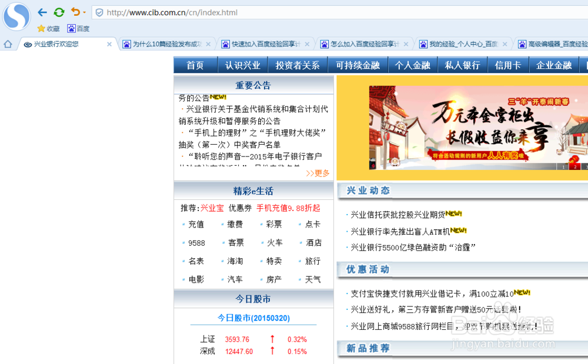Image resolution: width=588 pixels, height=364 pixels.
Task: Open the 认识兴业 navigation menu
Action: click(x=243, y=65)
